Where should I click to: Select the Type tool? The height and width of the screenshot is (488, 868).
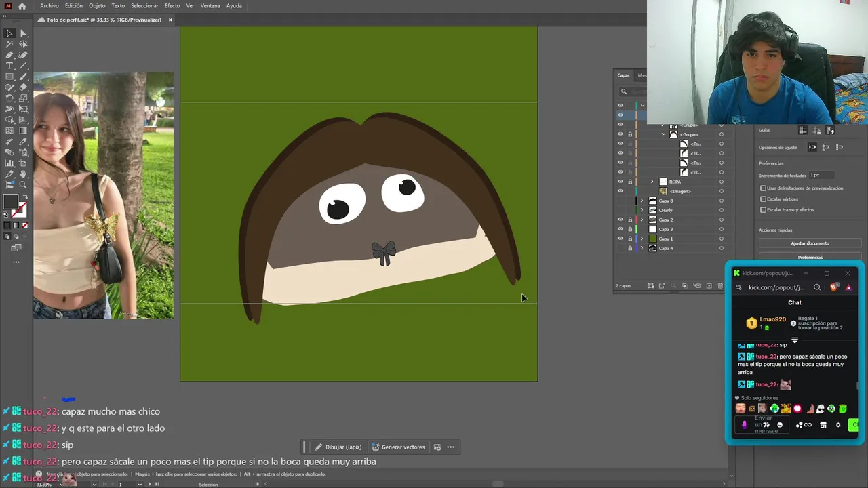point(9,66)
